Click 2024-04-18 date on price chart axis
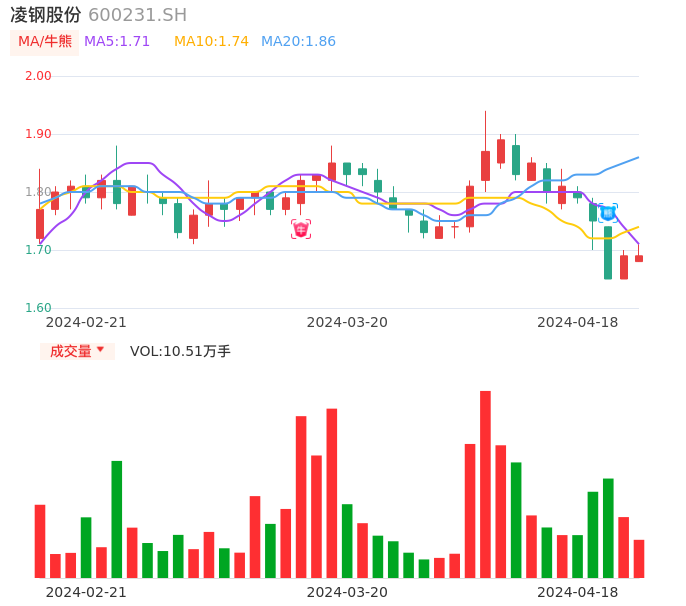 (577, 322)
